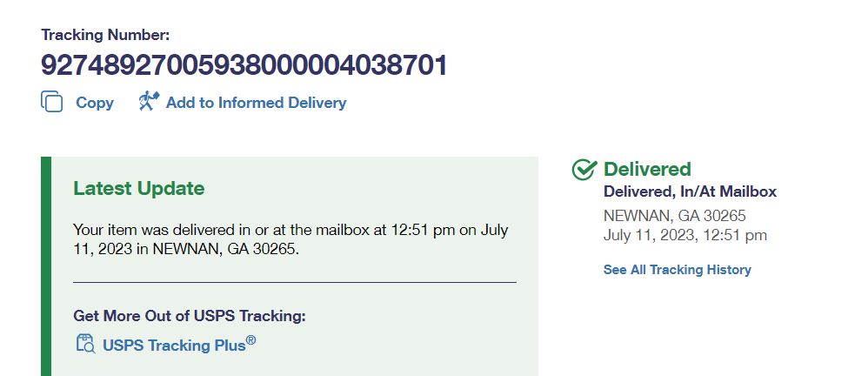Click the USPS Tracking Plus package icon

[85, 344]
